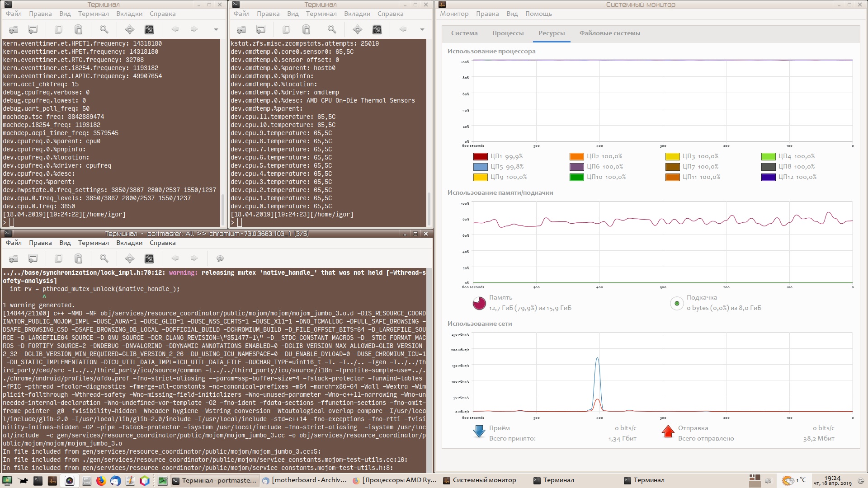Open new window icon in top-middle terminal
Image resolution: width=868 pixels, height=488 pixels.
pyautogui.click(x=261, y=30)
